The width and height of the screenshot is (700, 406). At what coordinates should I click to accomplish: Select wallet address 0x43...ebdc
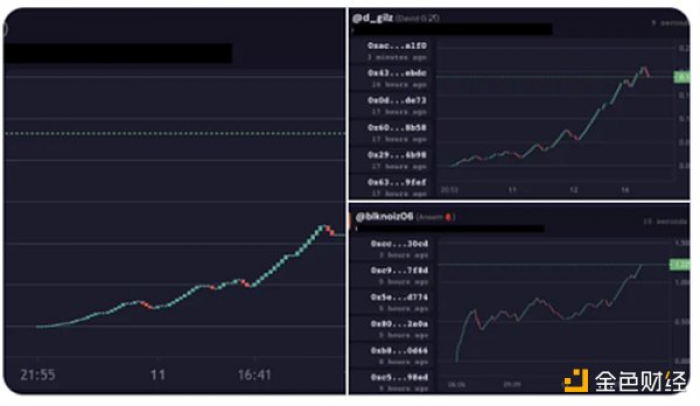tap(397, 73)
